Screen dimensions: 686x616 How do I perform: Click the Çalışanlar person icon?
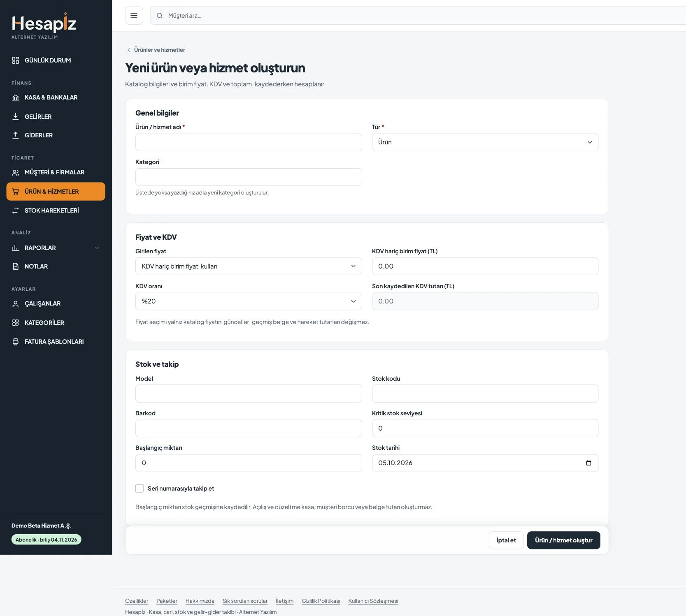(x=16, y=303)
